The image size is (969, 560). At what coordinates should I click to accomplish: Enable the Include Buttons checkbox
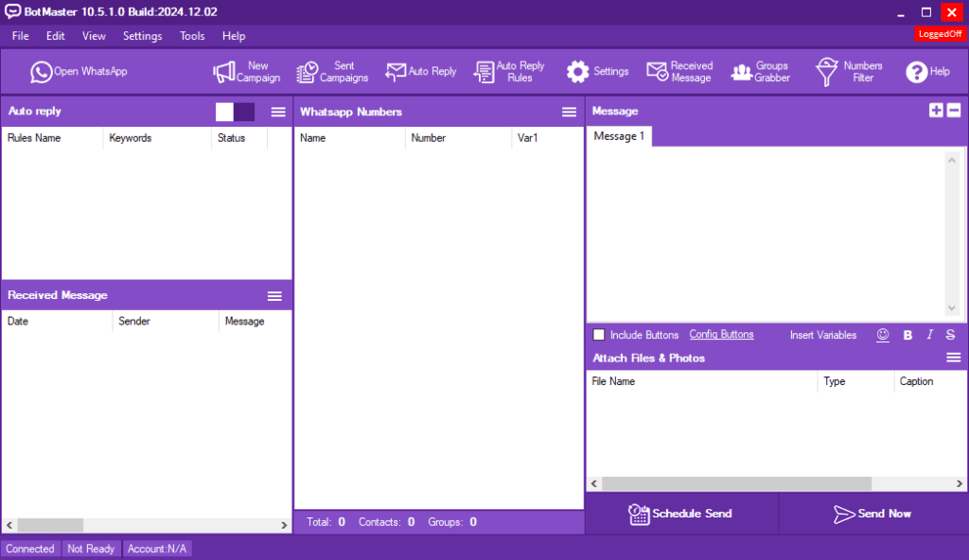point(599,335)
